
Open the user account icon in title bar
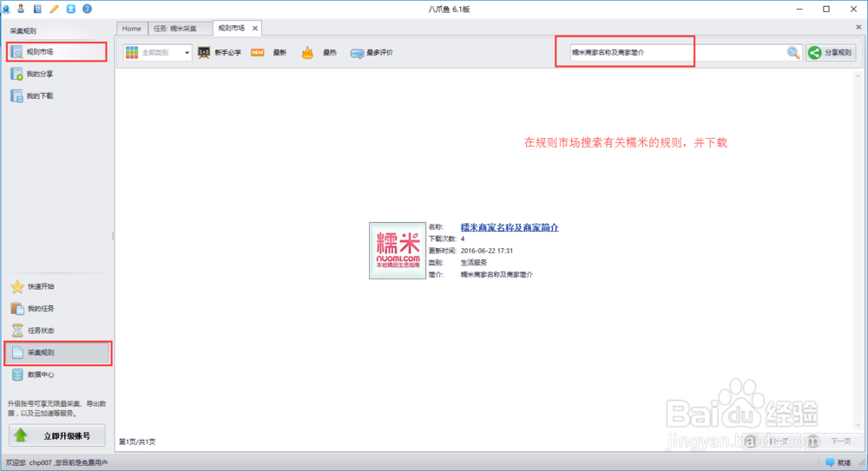(21, 9)
